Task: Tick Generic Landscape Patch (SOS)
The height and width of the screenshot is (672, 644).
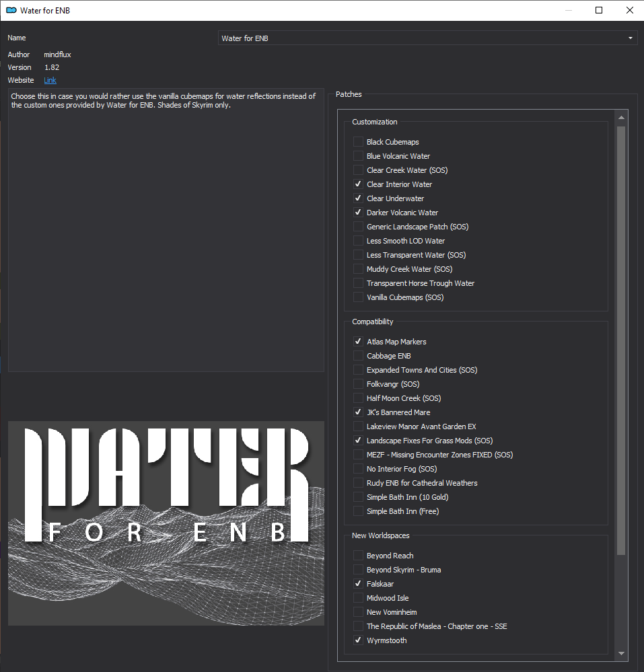Action: (358, 227)
